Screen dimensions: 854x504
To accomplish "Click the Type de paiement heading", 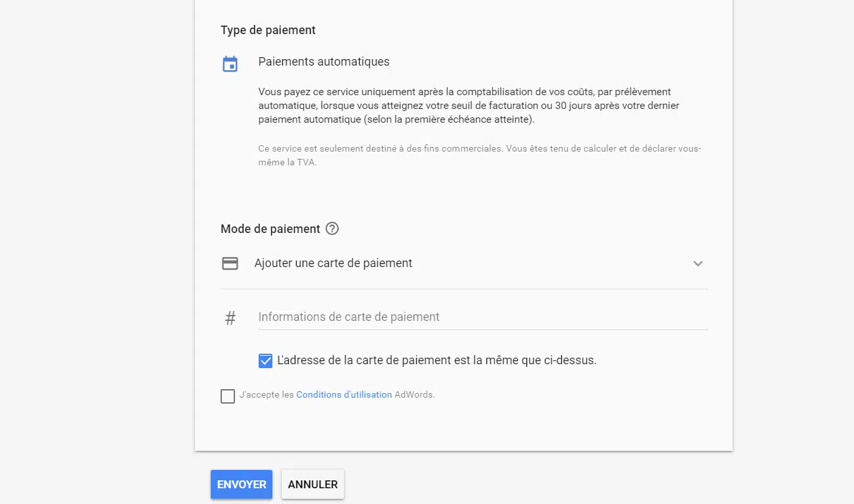I will pos(268,30).
